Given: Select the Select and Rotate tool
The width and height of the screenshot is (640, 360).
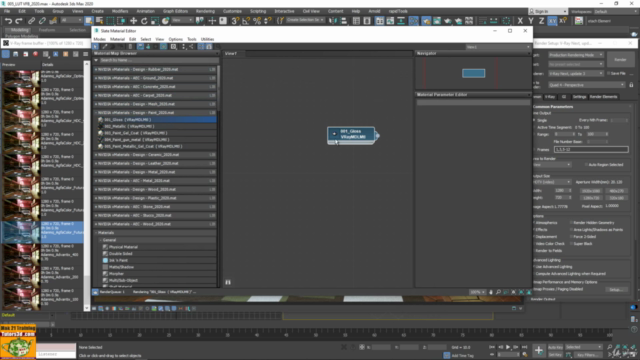Looking at the screenshot, I should 144,21.
